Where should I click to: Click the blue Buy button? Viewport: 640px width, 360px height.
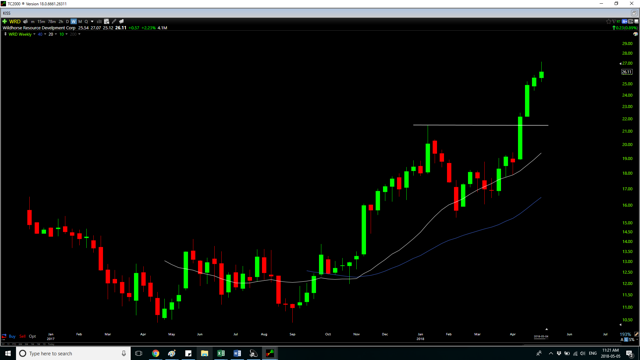(12, 336)
